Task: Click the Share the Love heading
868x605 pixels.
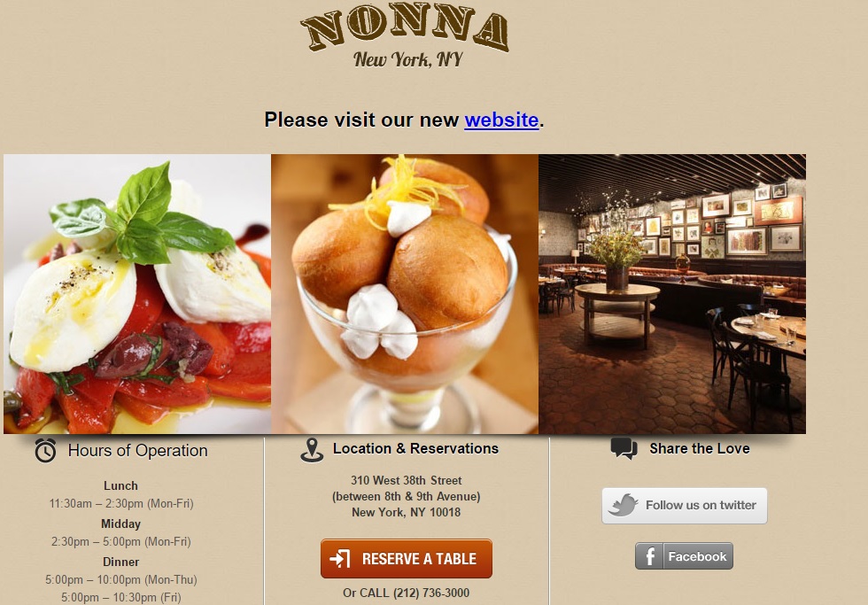Action: [x=700, y=448]
